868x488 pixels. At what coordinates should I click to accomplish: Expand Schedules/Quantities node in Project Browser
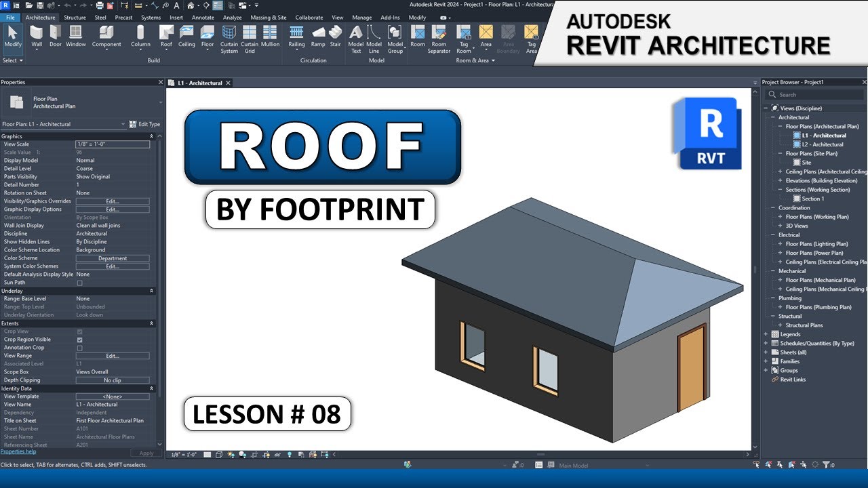coord(766,343)
